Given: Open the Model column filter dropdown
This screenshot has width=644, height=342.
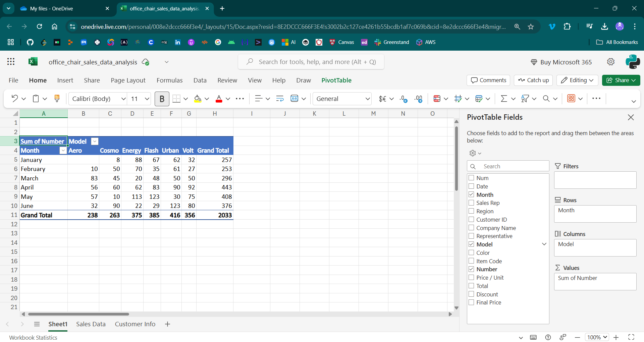Looking at the screenshot, I should pos(95,141).
